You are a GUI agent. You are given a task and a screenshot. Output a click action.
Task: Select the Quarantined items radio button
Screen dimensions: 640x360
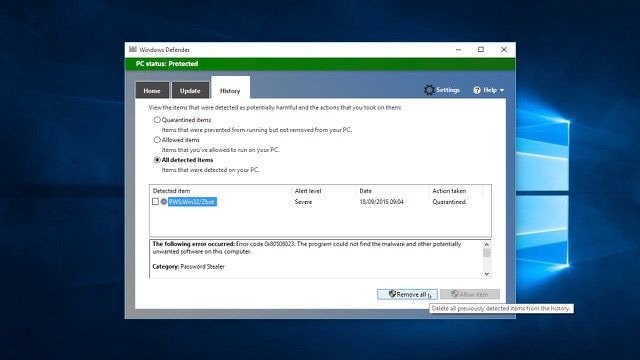point(157,120)
